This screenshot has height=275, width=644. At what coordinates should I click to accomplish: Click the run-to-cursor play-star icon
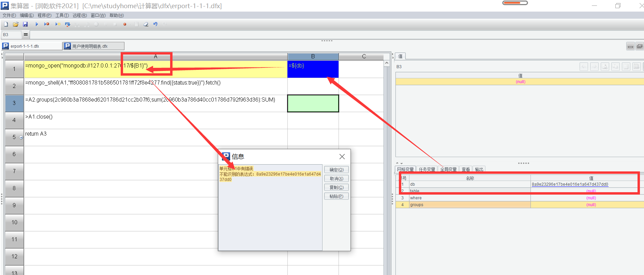[x=58, y=24]
